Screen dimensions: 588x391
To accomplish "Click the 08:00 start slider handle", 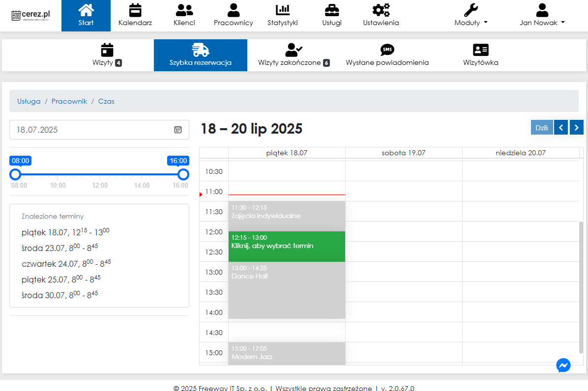I will (x=16, y=174).
